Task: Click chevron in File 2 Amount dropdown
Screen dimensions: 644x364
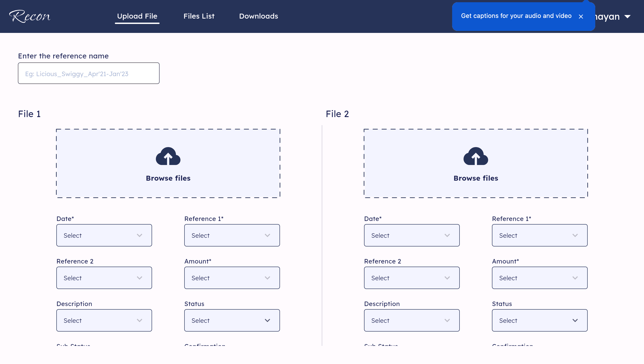Action: pyautogui.click(x=575, y=278)
